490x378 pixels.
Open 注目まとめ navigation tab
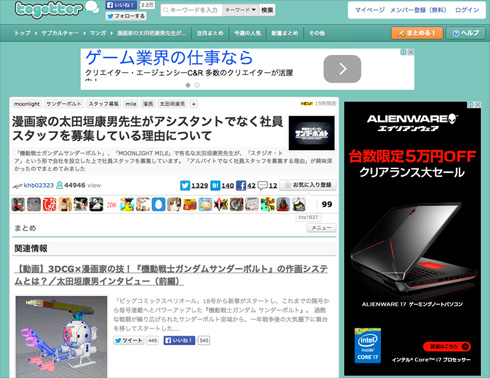point(210,33)
